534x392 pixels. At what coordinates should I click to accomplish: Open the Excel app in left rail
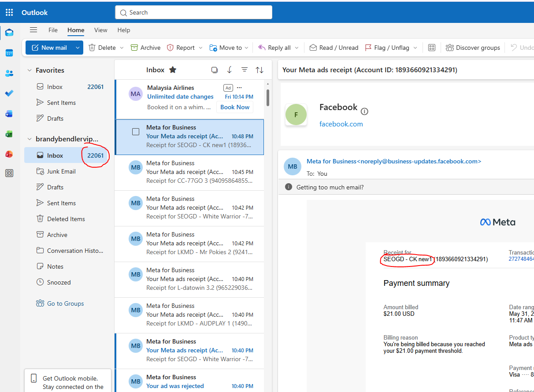[x=9, y=134]
